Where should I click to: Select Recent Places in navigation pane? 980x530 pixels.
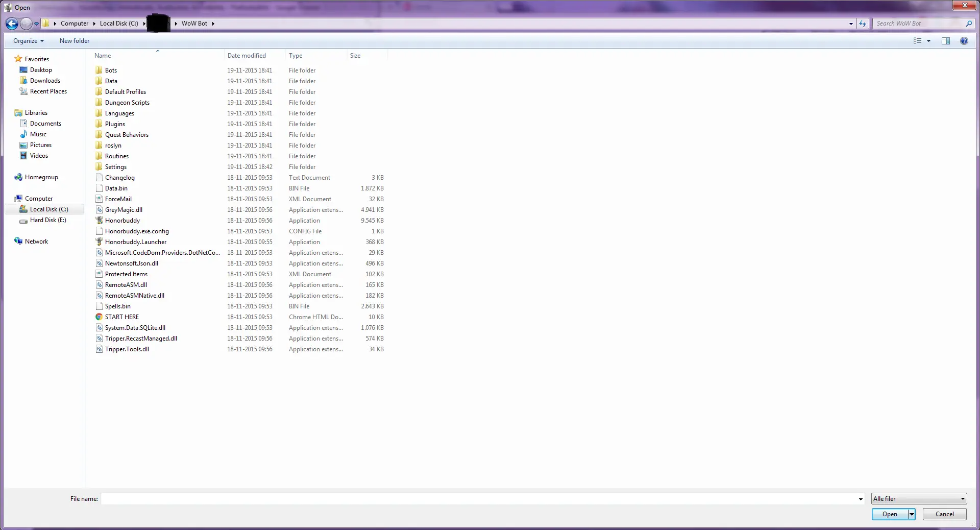[48, 91]
